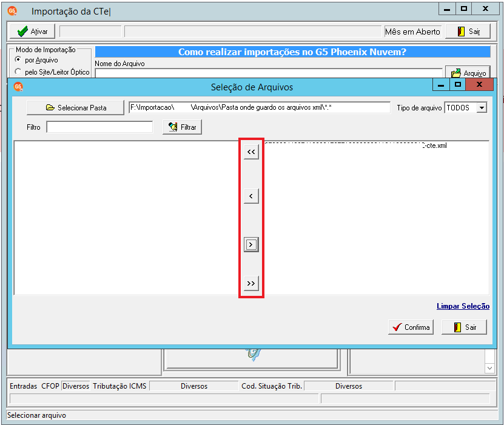Select the cte.xml file in the right list
The image size is (504, 425).
pyautogui.click(x=356, y=146)
